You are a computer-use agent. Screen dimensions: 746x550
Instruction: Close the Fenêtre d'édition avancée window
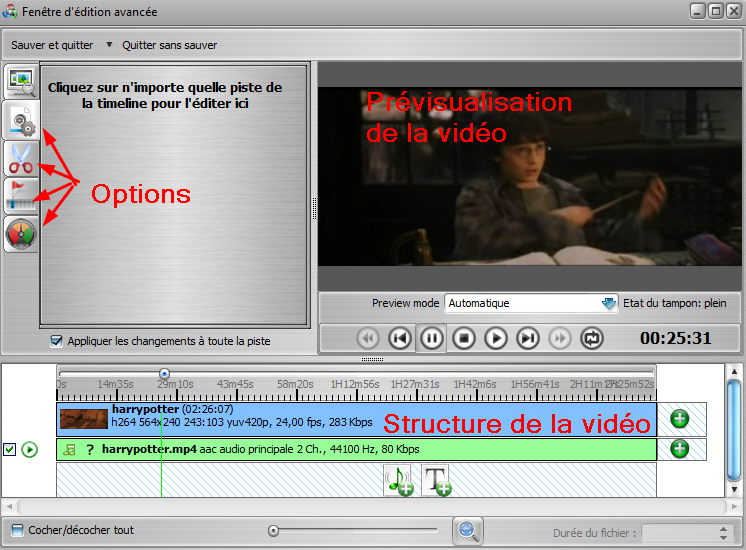click(734, 11)
